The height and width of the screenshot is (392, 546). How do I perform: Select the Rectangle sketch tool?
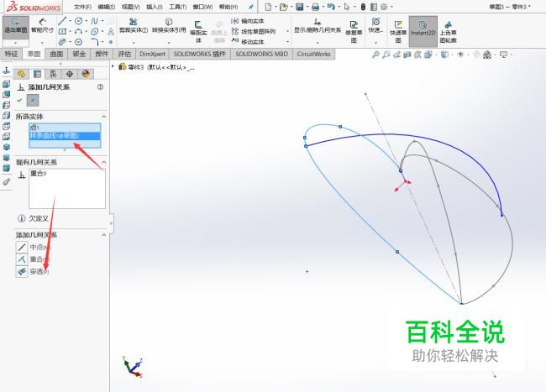62,31
